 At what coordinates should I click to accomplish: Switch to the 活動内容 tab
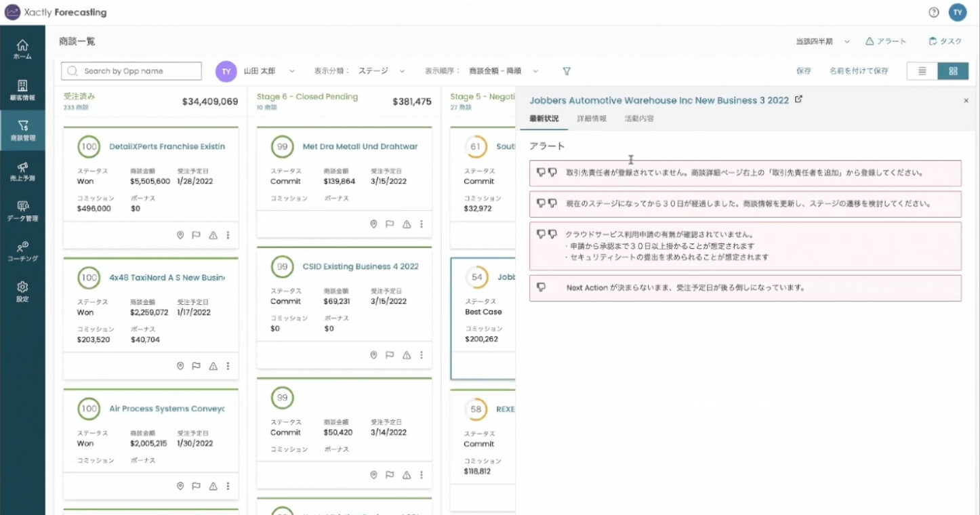[639, 119]
